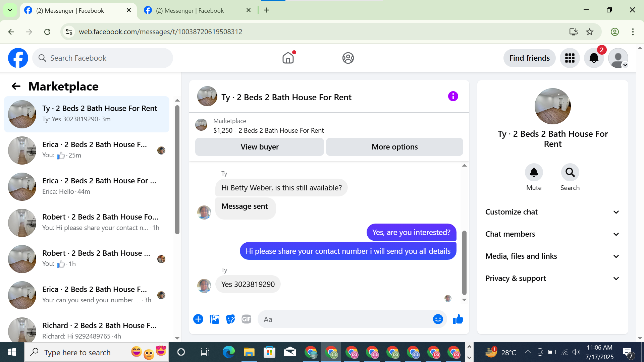Expand Customize chat section
This screenshot has height=362, width=644.
pyautogui.click(x=552, y=212)
